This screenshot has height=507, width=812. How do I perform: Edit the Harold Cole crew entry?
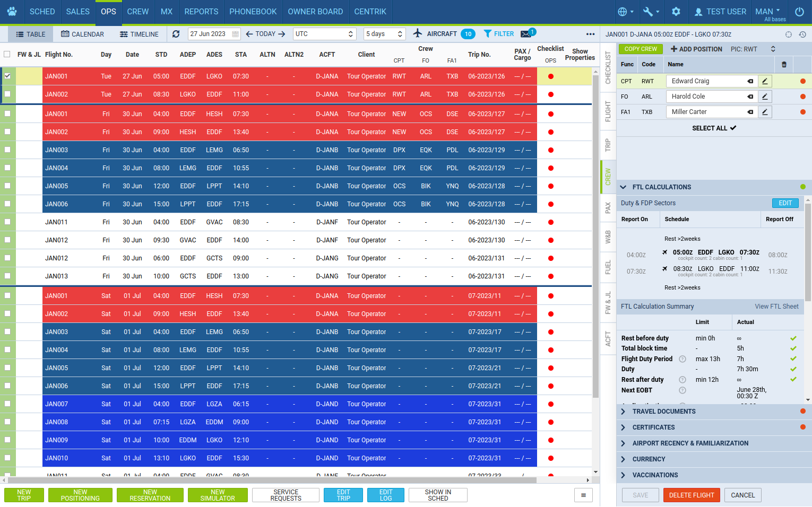765,97
